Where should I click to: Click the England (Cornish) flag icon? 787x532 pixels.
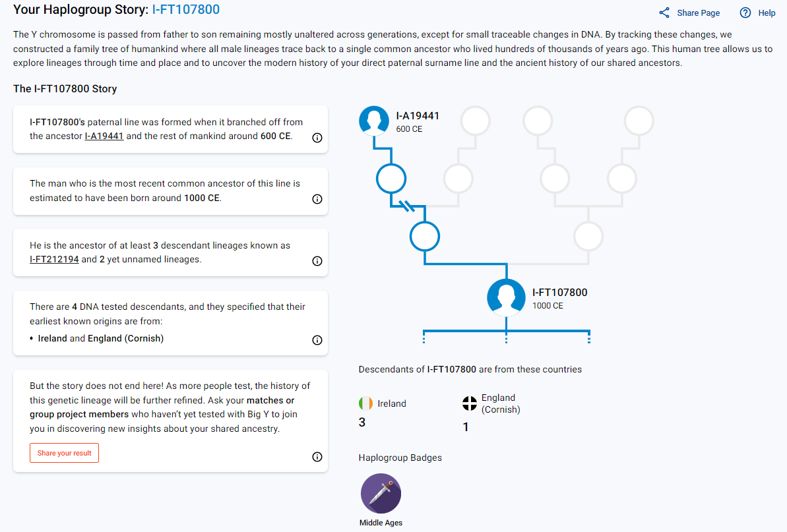pos(469,403)
